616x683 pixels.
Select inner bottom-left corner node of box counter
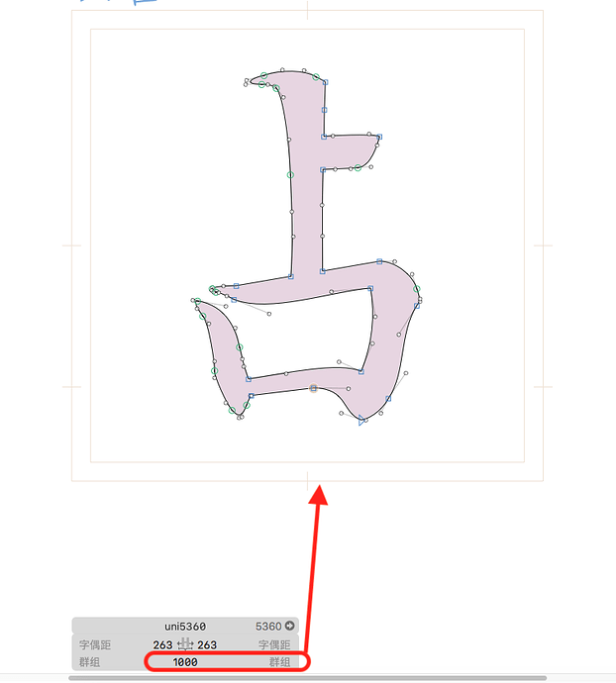click(249, 379)
